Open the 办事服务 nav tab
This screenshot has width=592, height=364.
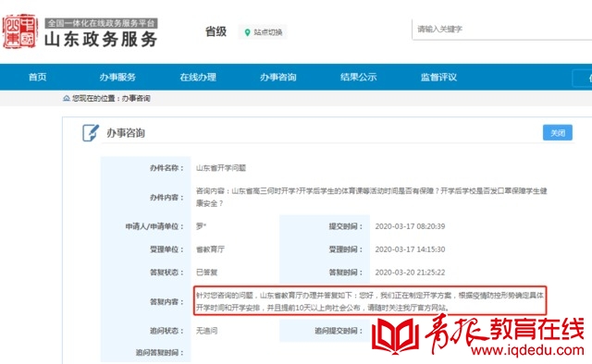click(117, 77)
